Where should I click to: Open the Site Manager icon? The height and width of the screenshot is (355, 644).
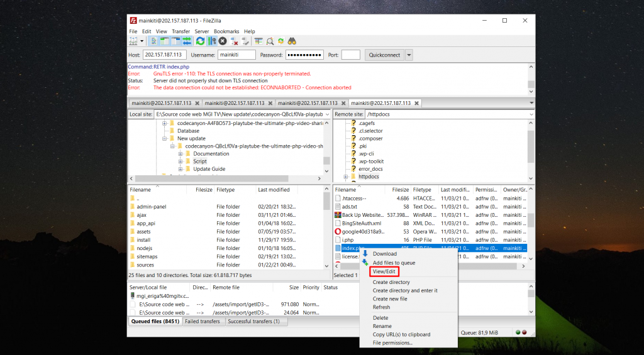click(133, 41)
